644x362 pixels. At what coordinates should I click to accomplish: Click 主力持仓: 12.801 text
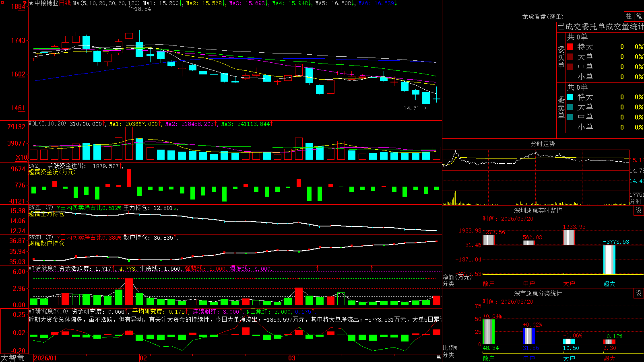click(x=150, y=208)
